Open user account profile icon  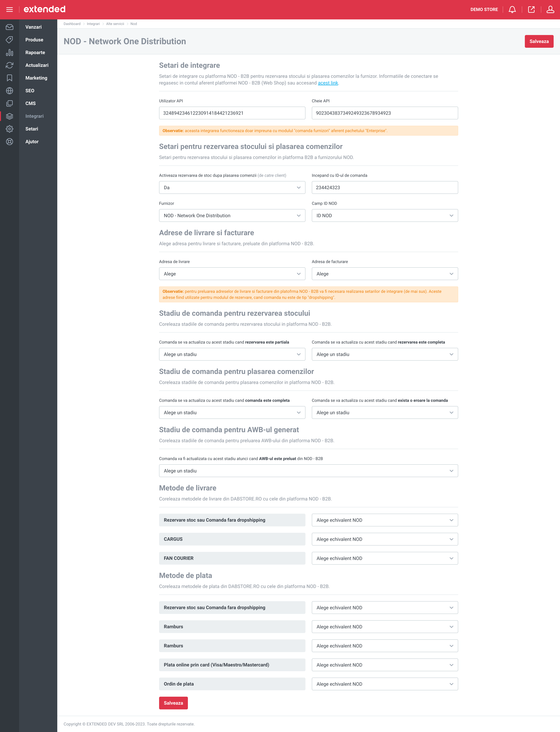[550, 10]
